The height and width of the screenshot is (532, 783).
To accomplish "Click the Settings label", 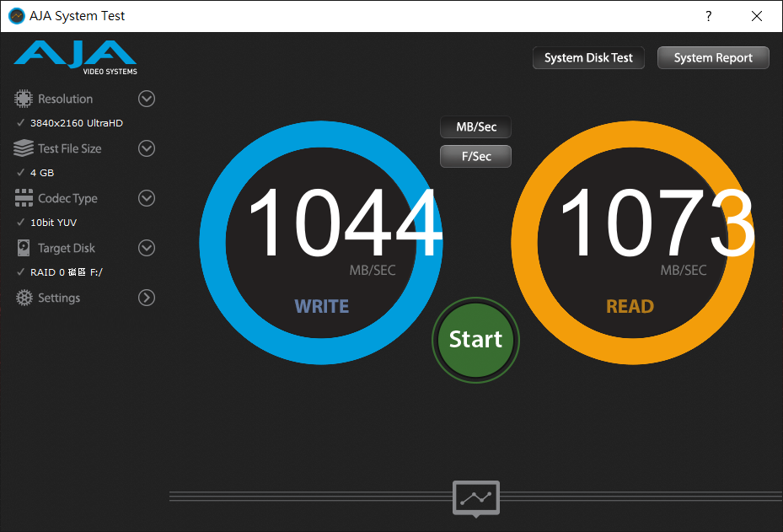I will (59, 298).
